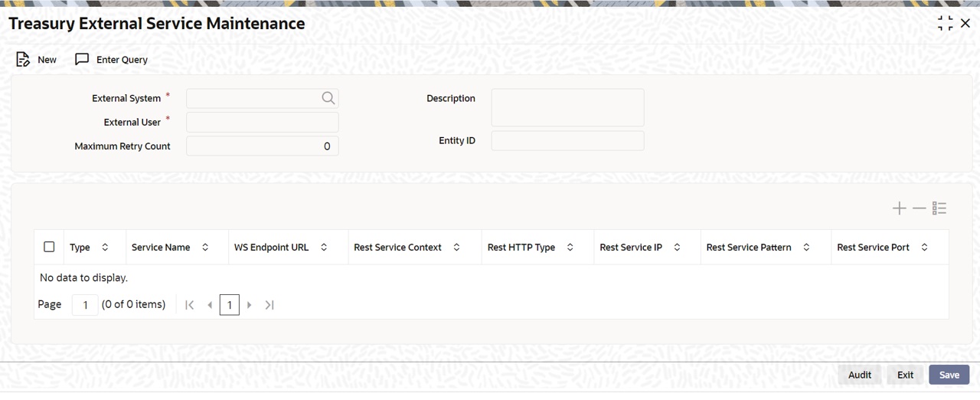Open single record view list icon
980x400 pixels.
(939, 208)
